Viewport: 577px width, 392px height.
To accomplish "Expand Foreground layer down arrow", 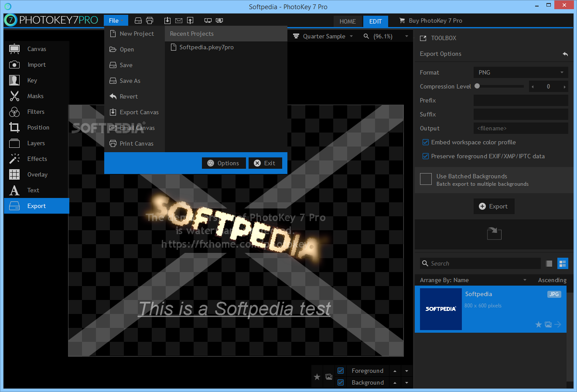I will (406, 371).
